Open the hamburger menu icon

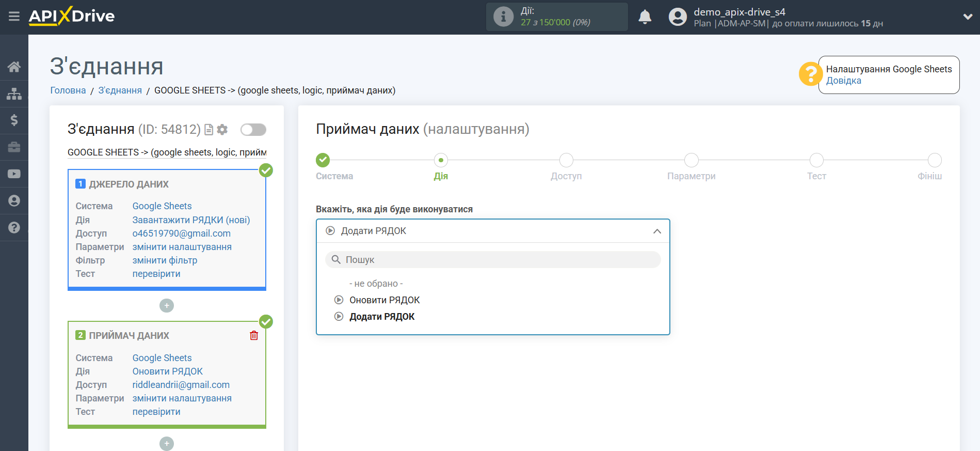14,17
